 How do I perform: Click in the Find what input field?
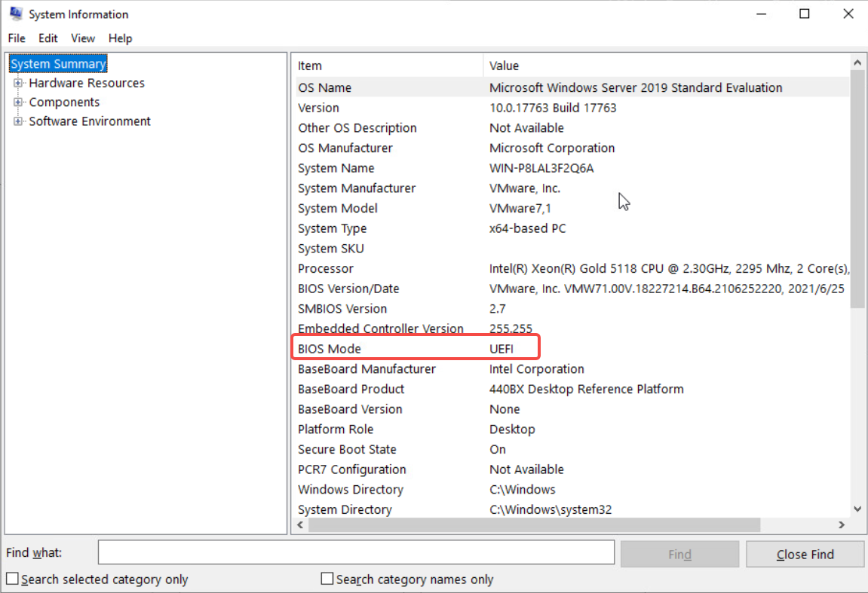(x=356, y=552)
